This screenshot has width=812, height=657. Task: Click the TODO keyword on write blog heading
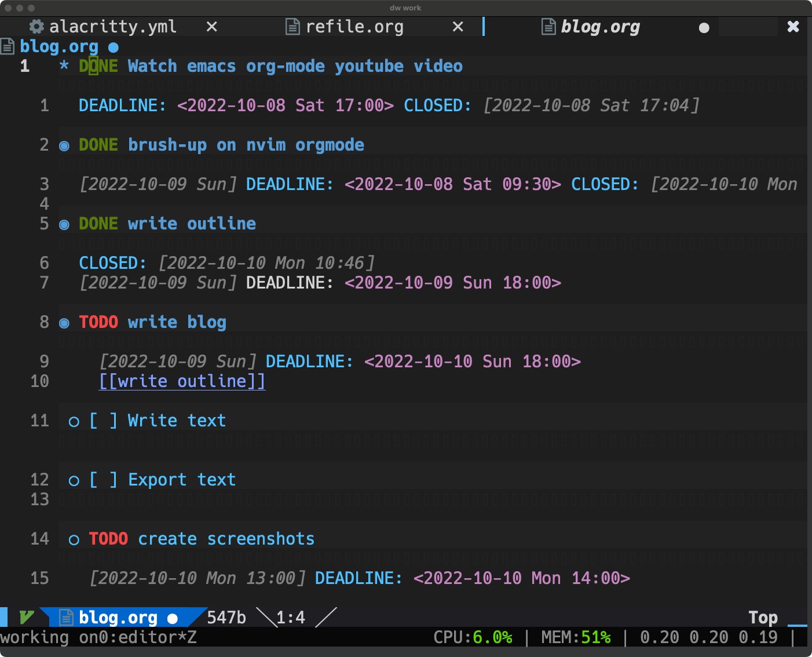click(x=98, y=322)
